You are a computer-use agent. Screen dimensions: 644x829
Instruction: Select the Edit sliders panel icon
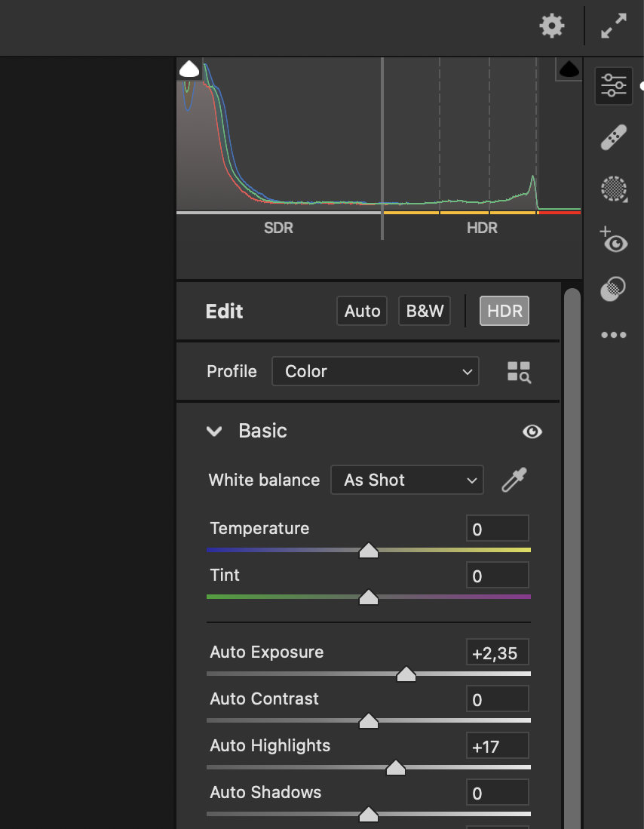click(x=613, y=86)
